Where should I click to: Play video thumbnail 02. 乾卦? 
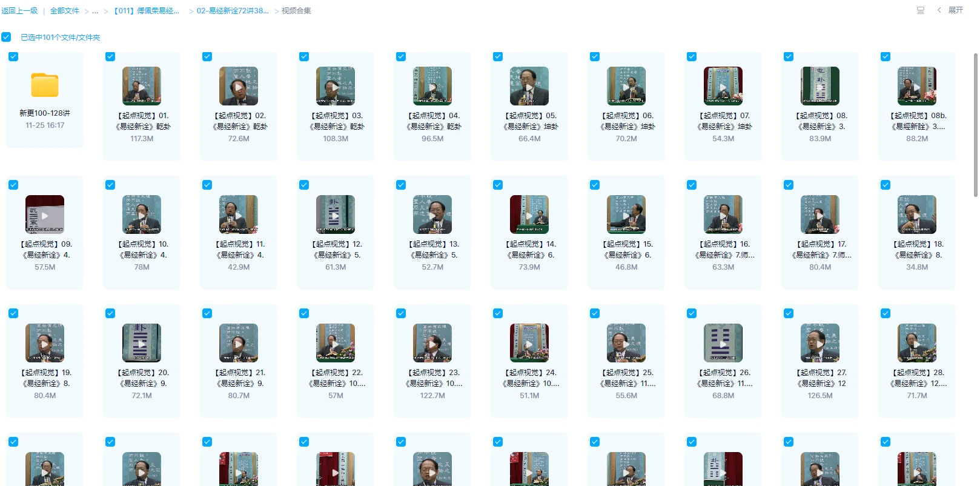point(239,86)
